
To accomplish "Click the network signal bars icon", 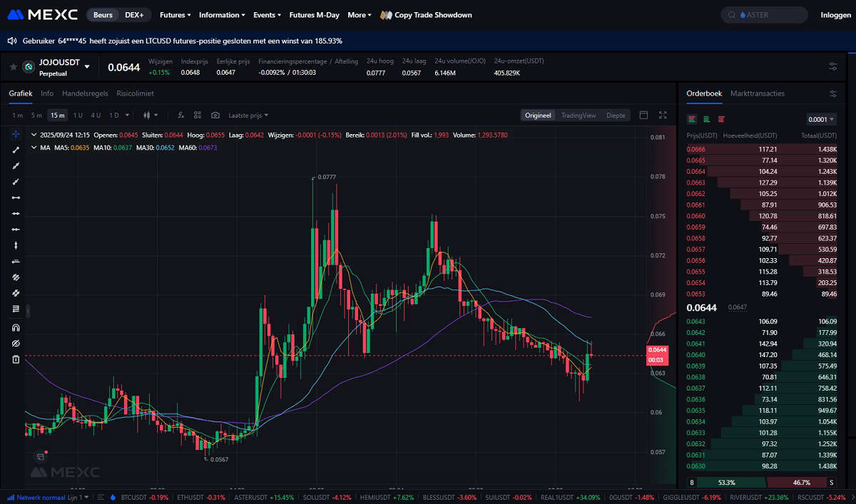I will pyautogui.click(x=11, y=497).
